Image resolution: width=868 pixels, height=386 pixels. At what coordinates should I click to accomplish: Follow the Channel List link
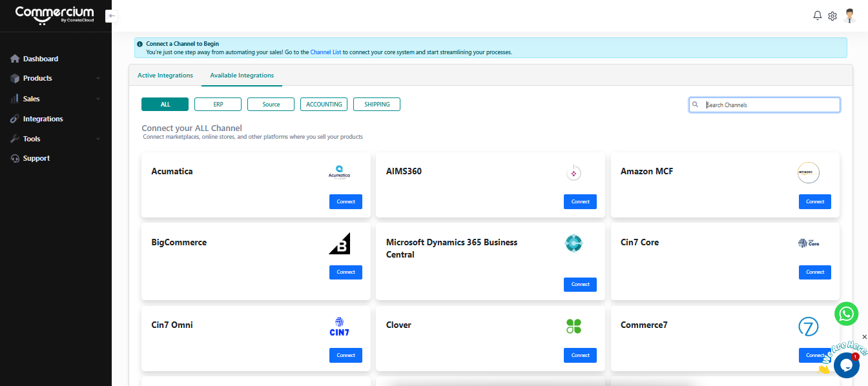tap(326, 52)
